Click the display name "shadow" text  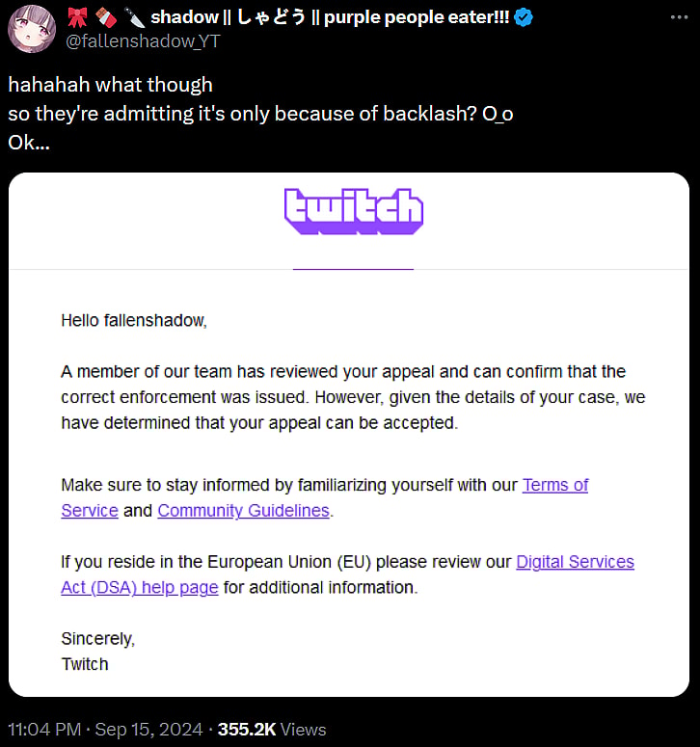183,18
